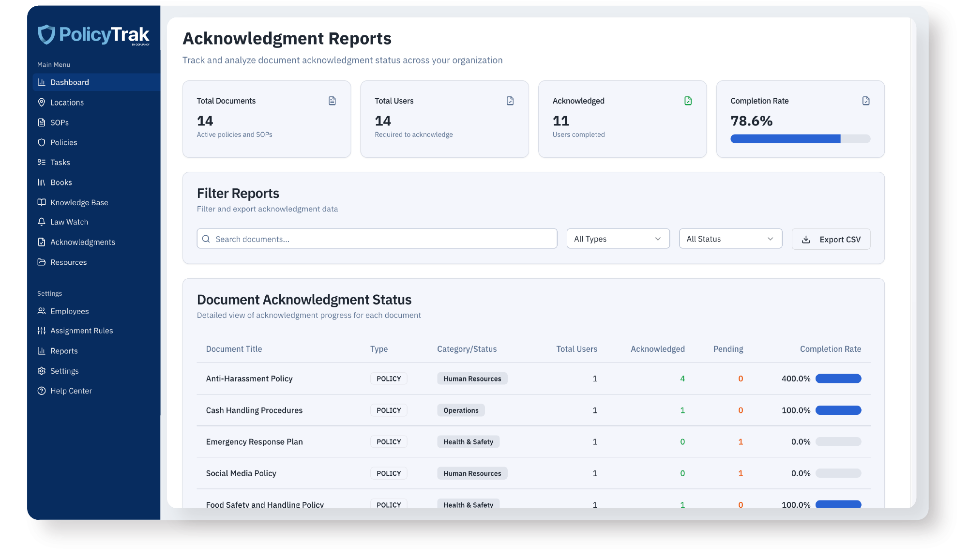The height and width of the screenshot is (560, 968).
Task: Click the magnifier icon in search box
Action: tap(206, 239)
